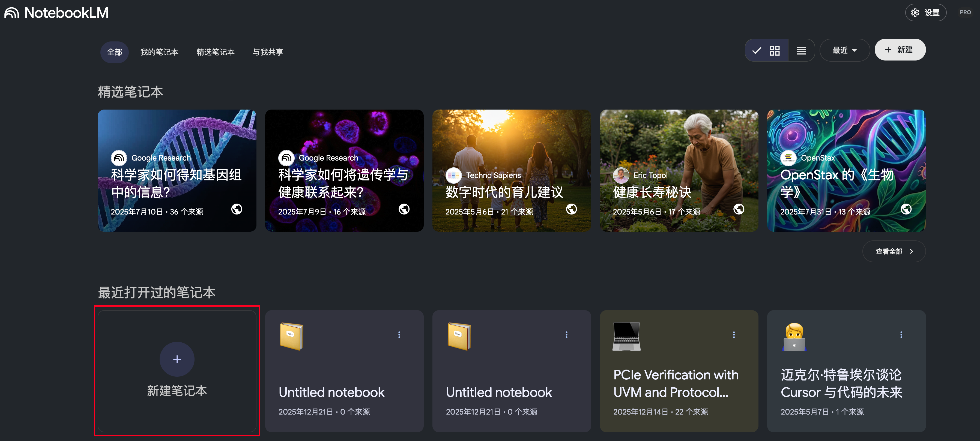
Task: Select the 精选笔记本 tab
Action: click(215, 52)
